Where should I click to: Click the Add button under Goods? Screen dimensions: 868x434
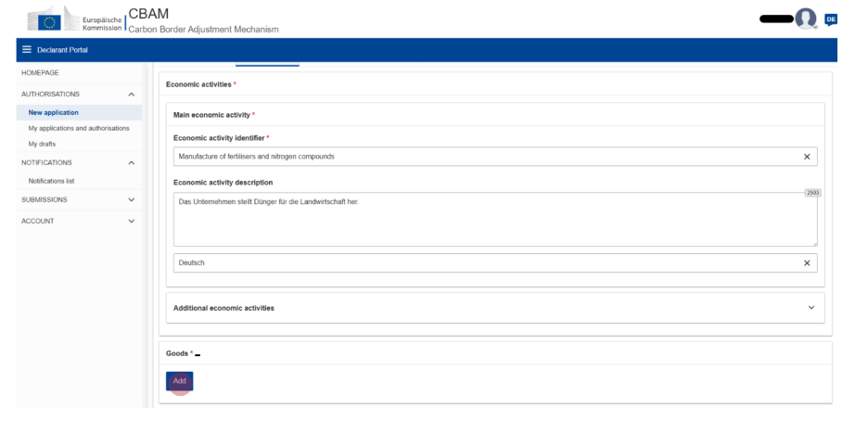179,381
